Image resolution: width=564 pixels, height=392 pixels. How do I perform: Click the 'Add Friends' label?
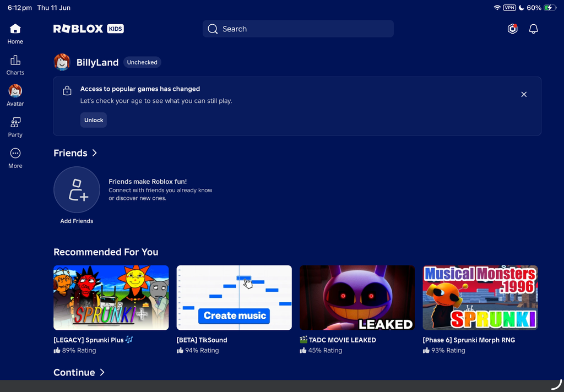point(77,221)
